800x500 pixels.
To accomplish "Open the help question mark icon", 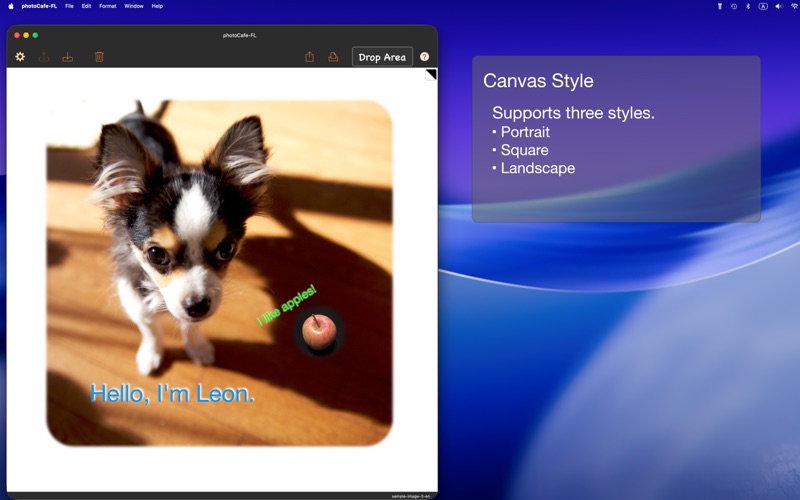I will coord(424,57).
